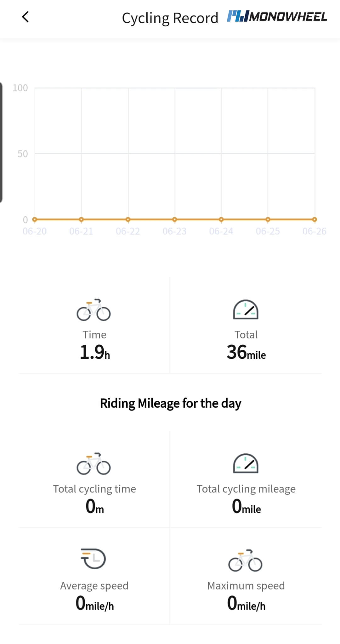Select the 06-23 data point on chart
340x644 pixels.
point(174,219)
